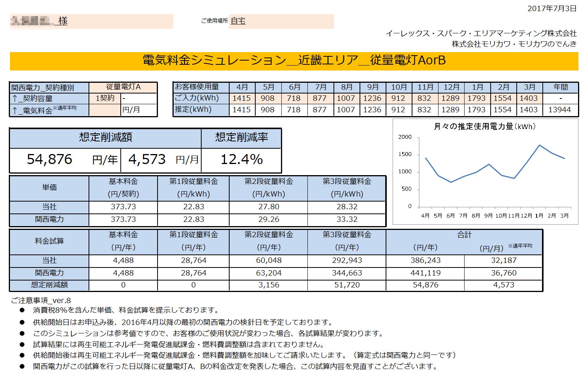Click the monthly usage line chart
Image resolution: width=588 pixels, height=379 pixels.
pos(485,171)
